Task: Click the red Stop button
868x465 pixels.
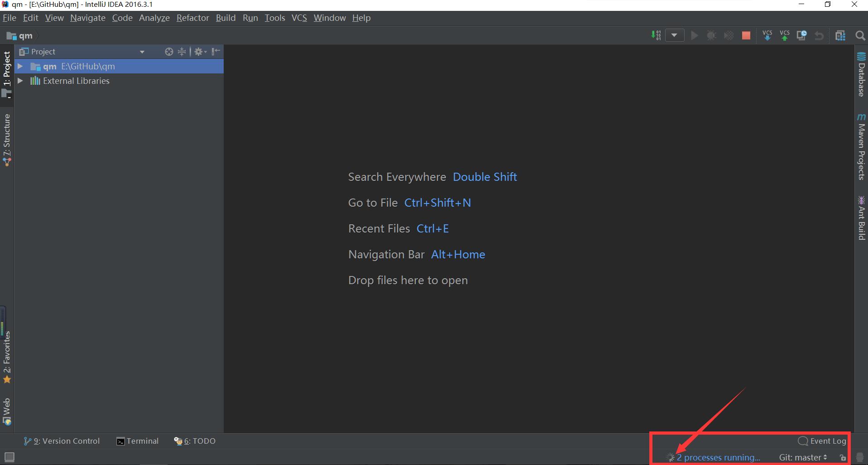Action: [746, 35]
